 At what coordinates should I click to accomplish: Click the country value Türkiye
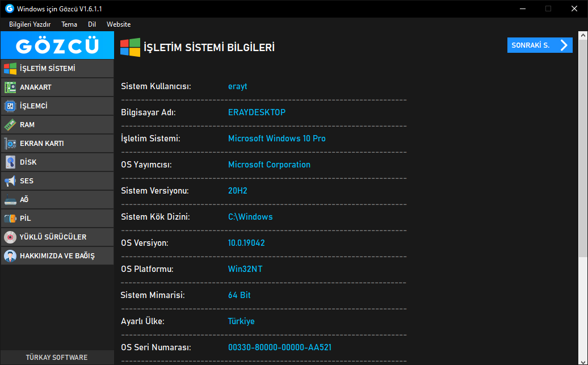click(241, 321)
